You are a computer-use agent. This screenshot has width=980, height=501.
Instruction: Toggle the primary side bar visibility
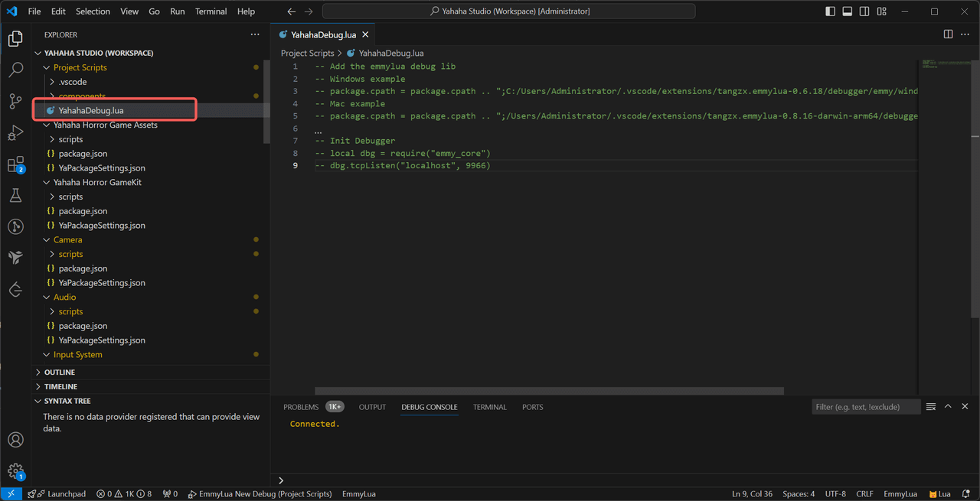[831, 11]
